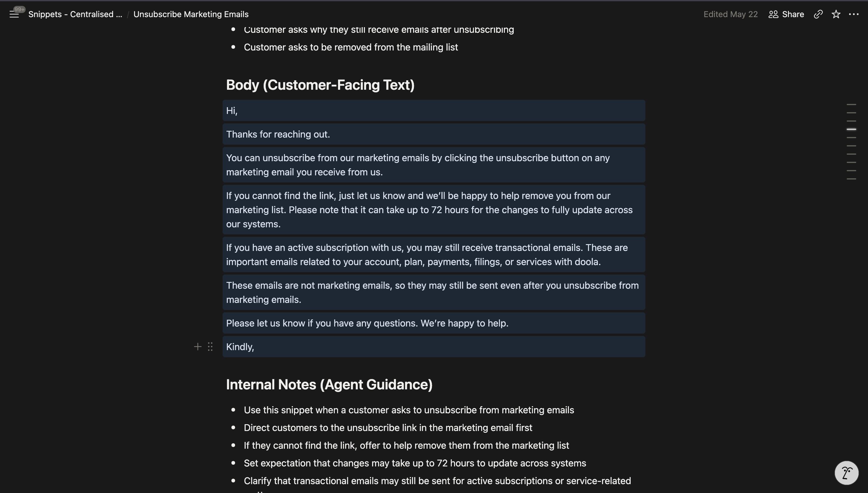The image size is (868, 493).
Task: Click the Body (Customer-Facing Text) heading
Action: click(x=320, y=85)
